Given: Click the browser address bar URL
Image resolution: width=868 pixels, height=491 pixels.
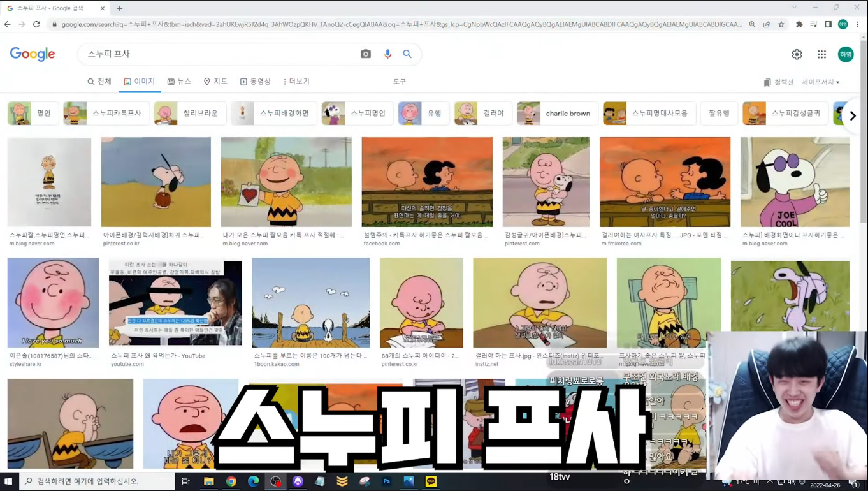Looking at the screenshot, I should click(401, 24).
